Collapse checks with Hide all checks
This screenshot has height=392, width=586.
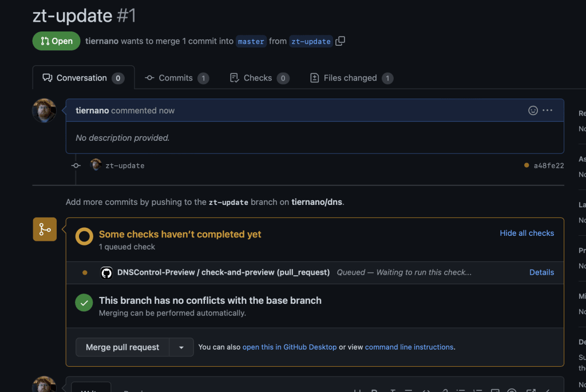click(527, 233)
